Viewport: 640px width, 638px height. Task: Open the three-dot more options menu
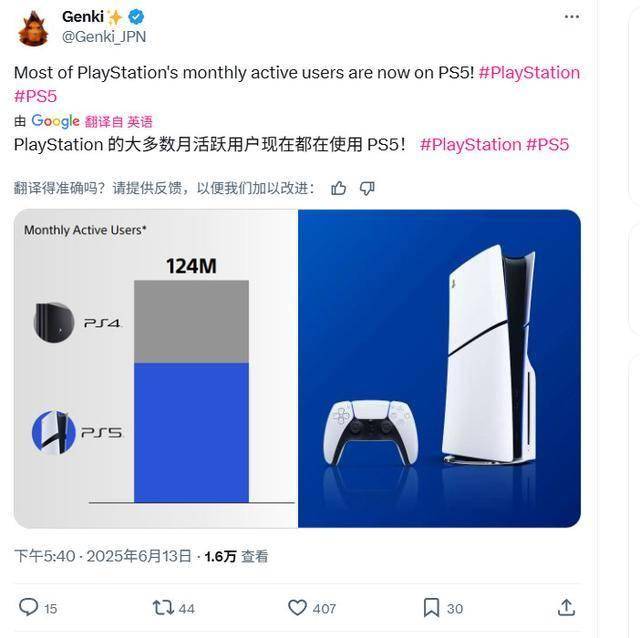tap(571, 17)
